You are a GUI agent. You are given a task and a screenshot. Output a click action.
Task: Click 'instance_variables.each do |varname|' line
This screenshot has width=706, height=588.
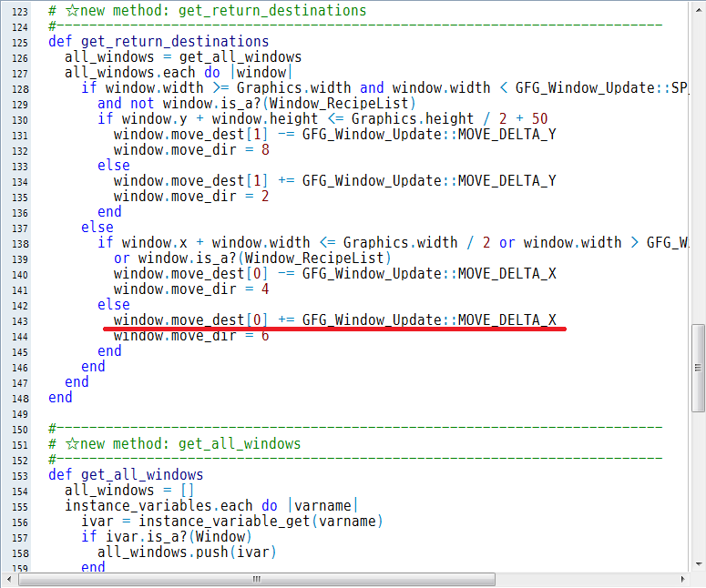coord(211,506)
